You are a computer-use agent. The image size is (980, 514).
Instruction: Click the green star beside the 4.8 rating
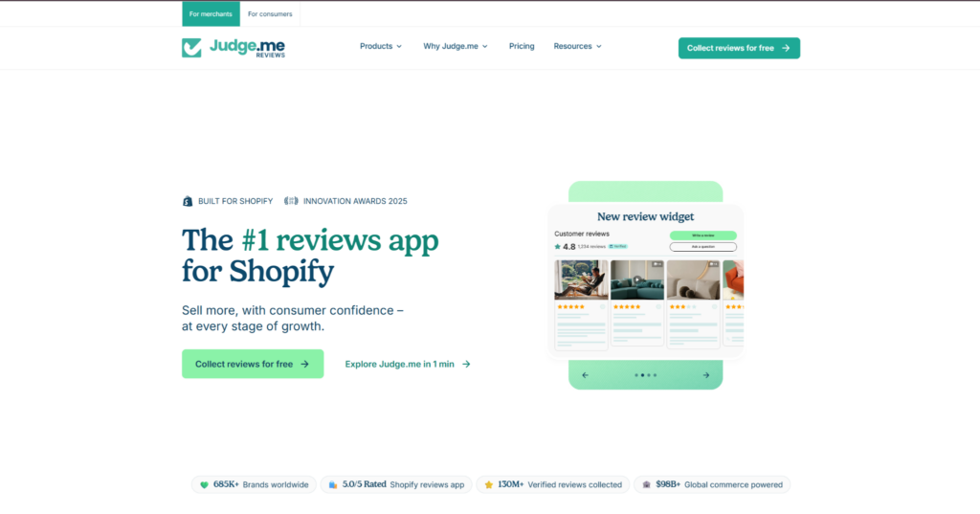[558, 246]
